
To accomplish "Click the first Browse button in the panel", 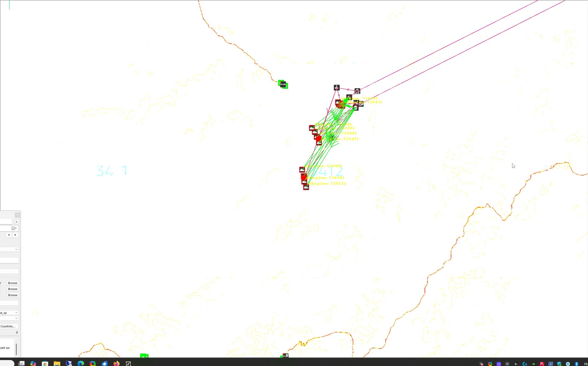I will click(13, 283).
